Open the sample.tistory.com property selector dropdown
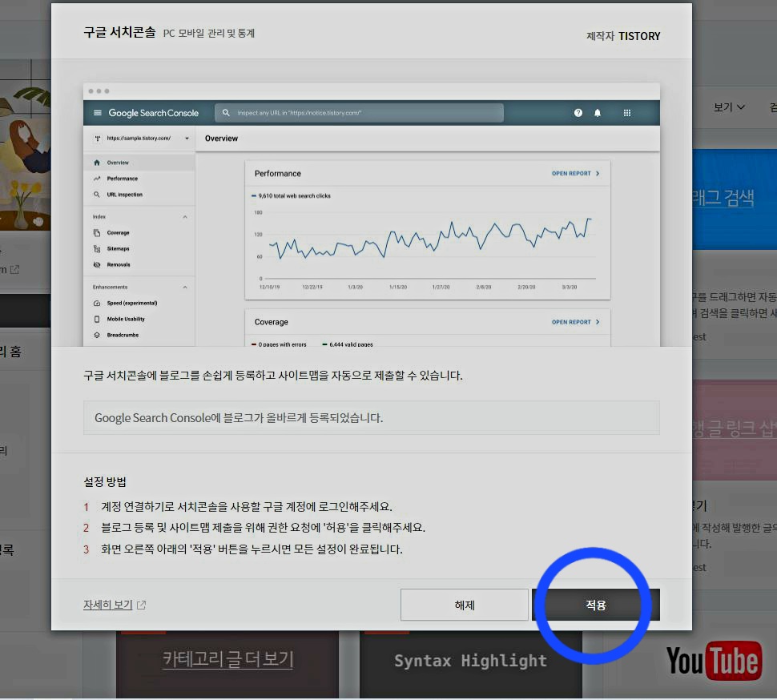777x700 pixels. 140,138
